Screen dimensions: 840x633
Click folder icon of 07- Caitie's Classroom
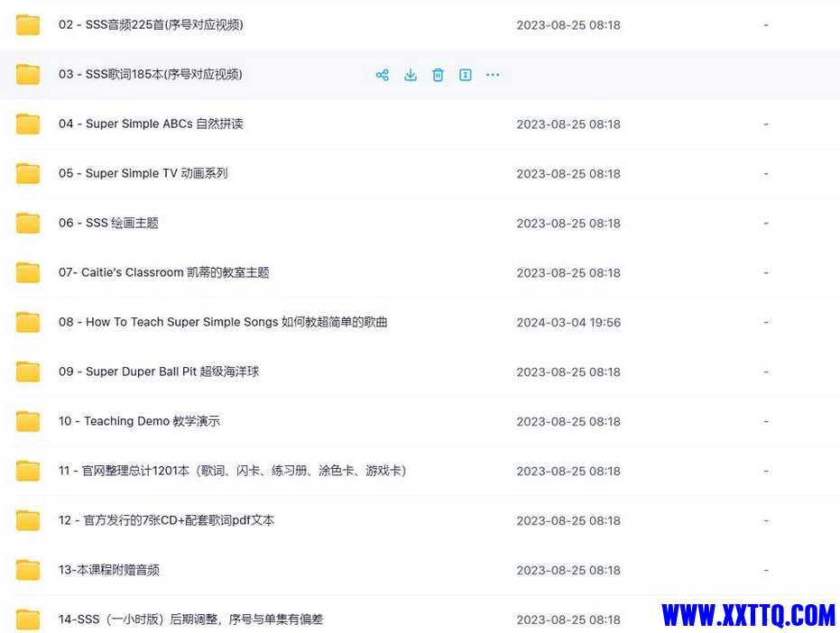coord(28,272)
